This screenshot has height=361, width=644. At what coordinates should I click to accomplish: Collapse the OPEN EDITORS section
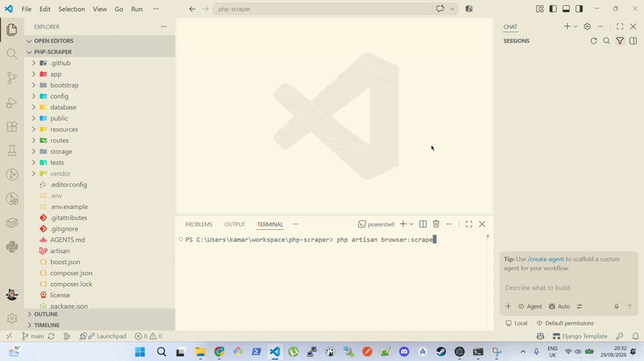(x=100, y=41)
